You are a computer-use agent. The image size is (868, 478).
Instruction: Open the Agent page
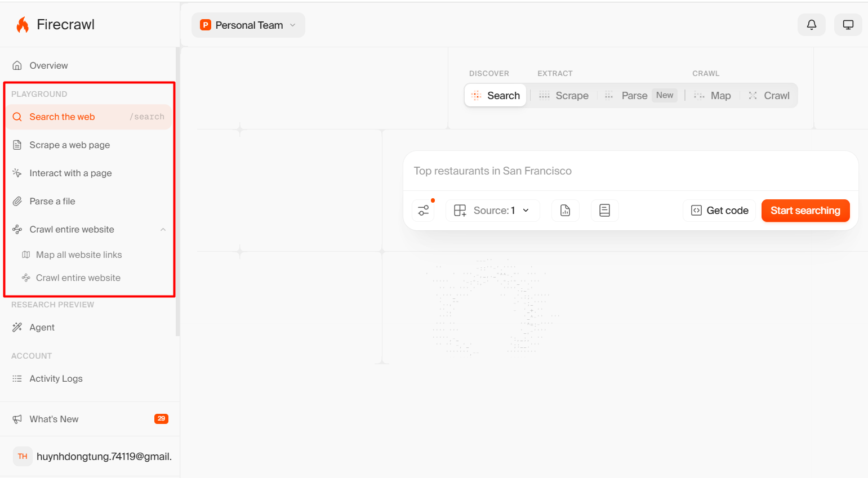coord(90,327)
